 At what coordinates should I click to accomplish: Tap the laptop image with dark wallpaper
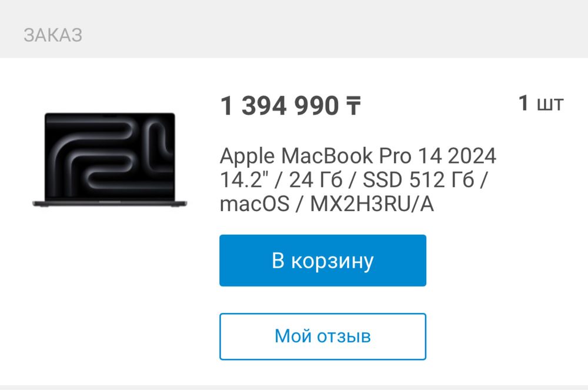pyautogui.click(x=109, y=160)
